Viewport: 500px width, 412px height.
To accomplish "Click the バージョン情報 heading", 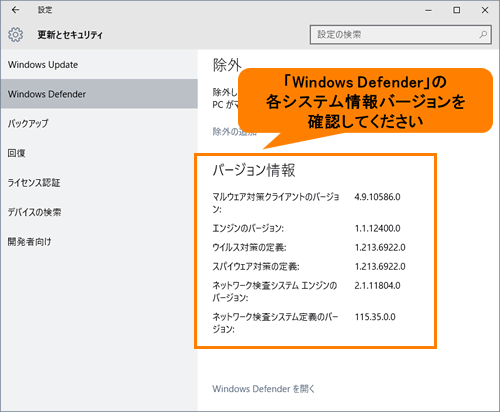I will coord(254,170).
